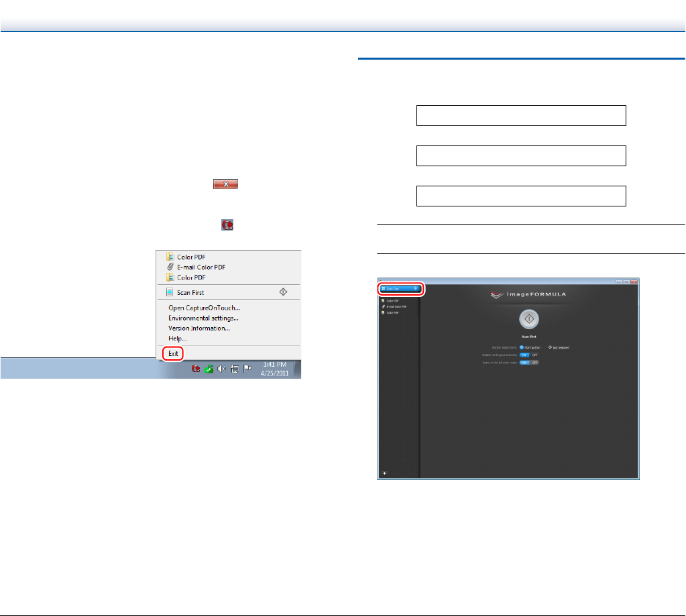Show Version Information... from the context menu
This screenshot has height=616, width=686.
(199, 328)
